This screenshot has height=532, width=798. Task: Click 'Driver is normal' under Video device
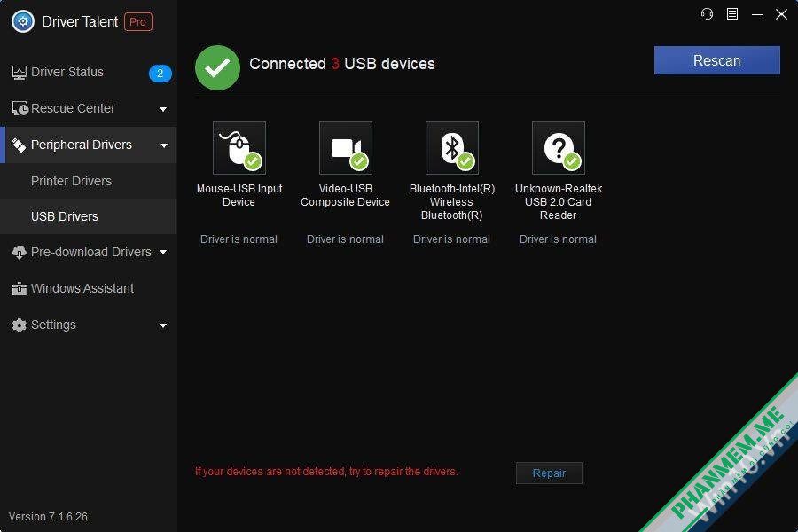click(x=345, y=239)
